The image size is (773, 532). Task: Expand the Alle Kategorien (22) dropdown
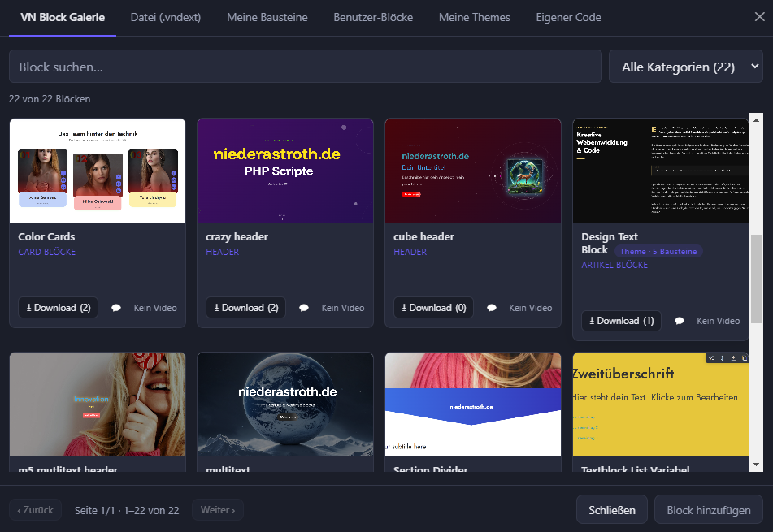click(x=686, y=67)
